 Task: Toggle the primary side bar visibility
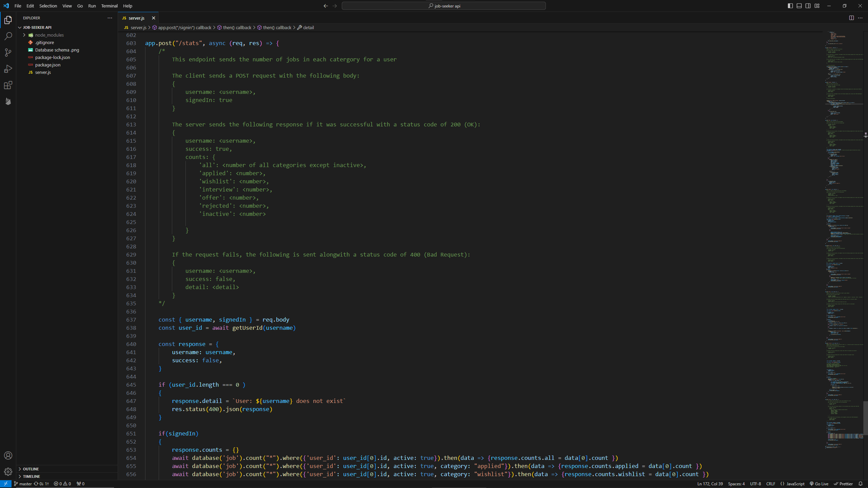coord(790,6)
